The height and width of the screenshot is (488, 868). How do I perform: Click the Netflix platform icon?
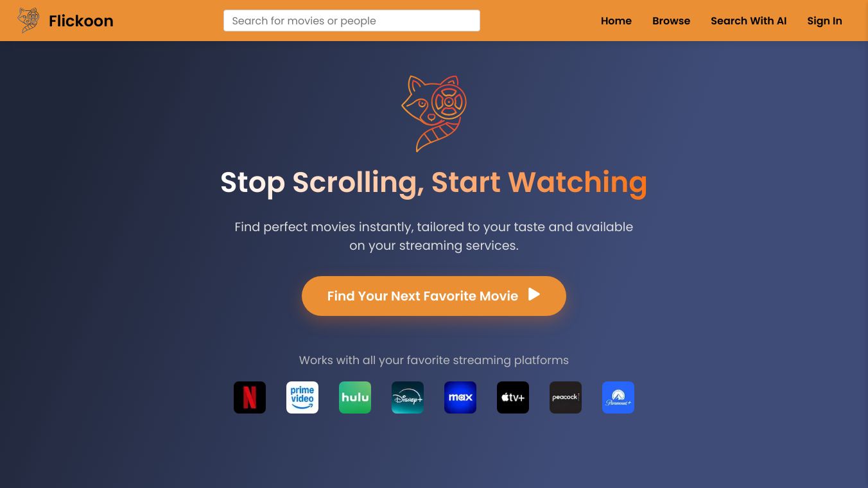(x=250, y=397)
